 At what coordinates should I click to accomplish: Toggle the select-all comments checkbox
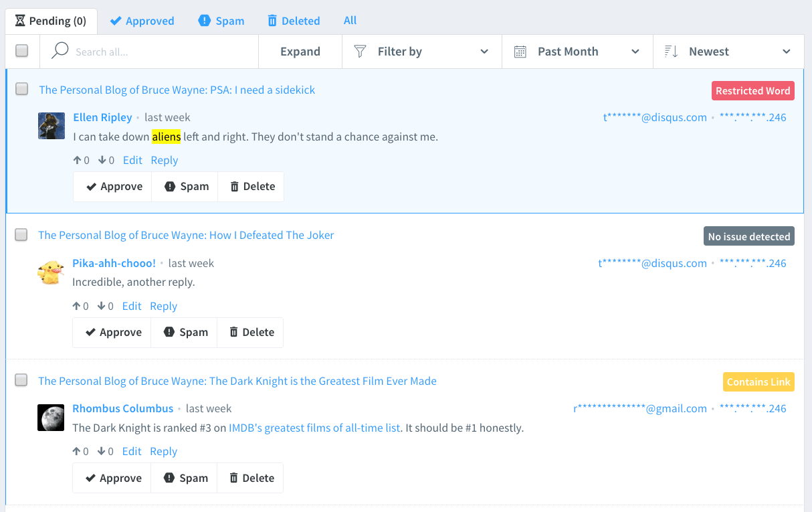click(22, 51)
